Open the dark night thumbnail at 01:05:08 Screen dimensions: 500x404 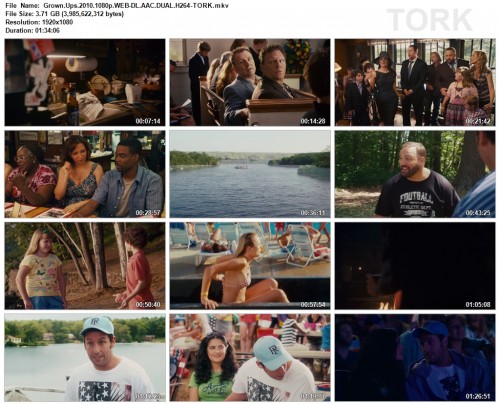pos(415,266)
